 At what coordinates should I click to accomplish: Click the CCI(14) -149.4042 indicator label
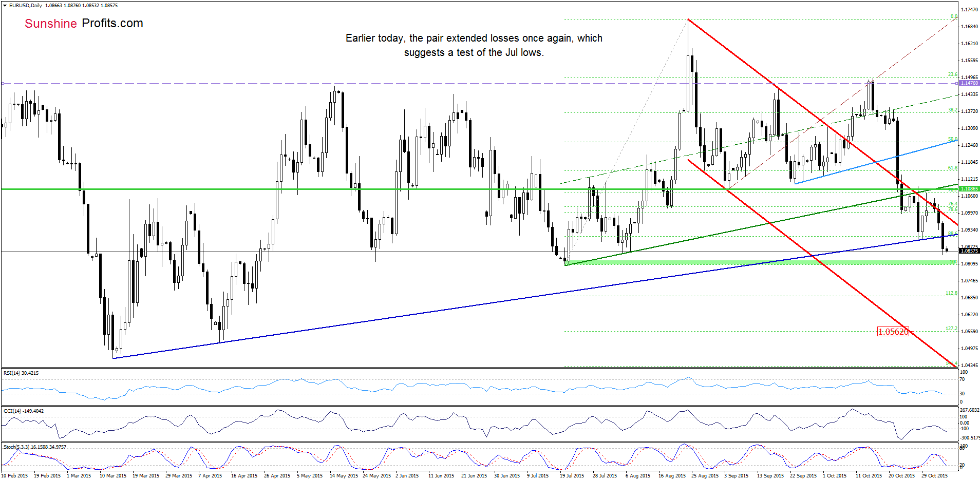24,411
